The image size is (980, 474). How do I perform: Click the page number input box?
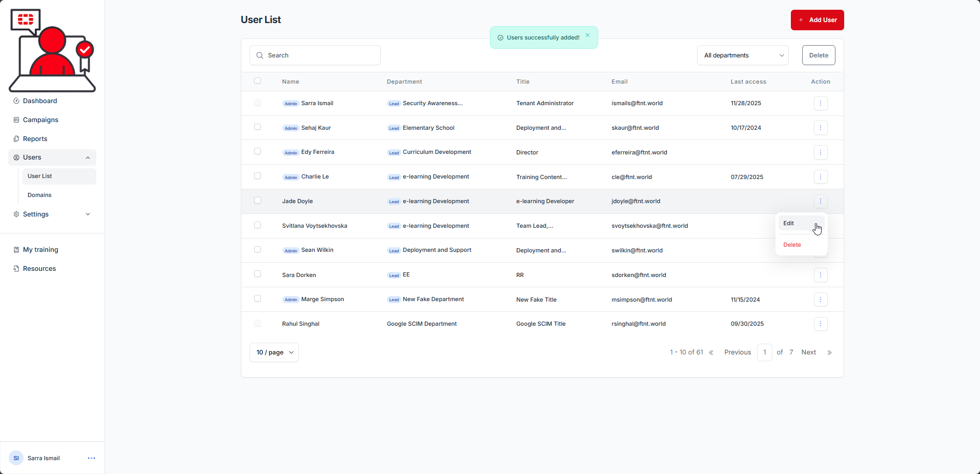[764, 352]
